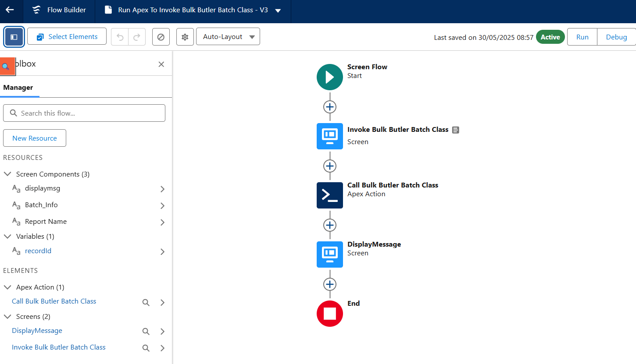Viewport: 636px width, 364px height.
Task: Open the flow version dropdown arrow
Action: pos(278,11)
